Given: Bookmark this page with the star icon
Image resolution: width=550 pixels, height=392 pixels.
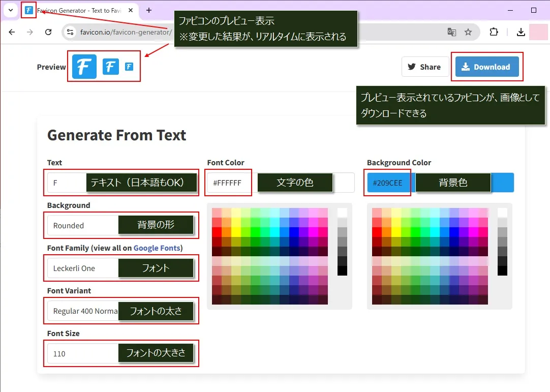Looking at the screenshot, I should (x=468, y=32).
